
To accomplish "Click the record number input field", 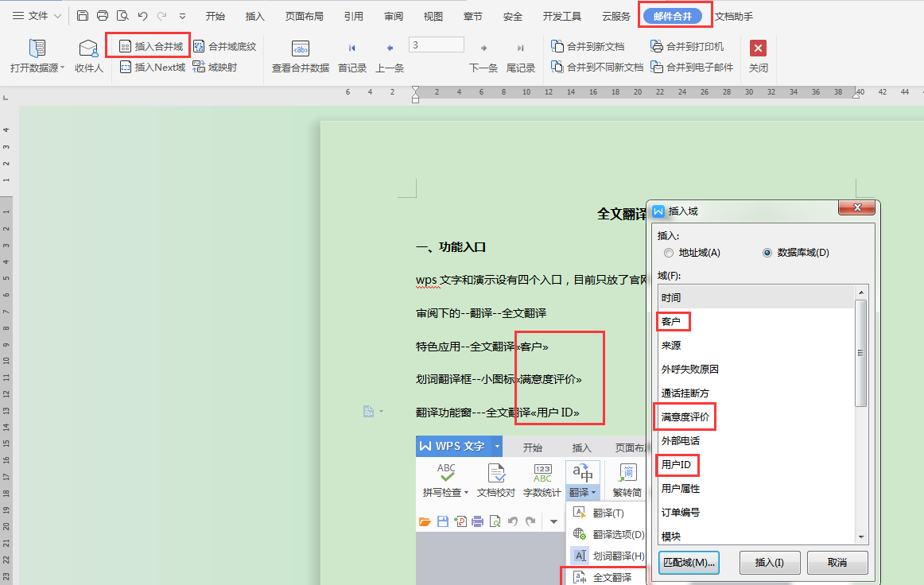I will 436,45.
